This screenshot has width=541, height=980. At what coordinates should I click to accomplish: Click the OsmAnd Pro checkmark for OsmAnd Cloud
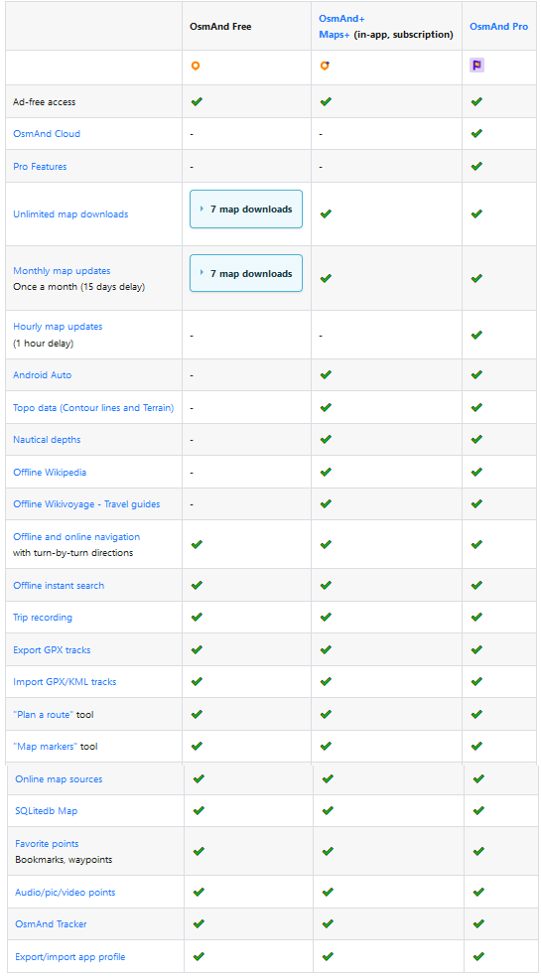(x=476, y=133)
